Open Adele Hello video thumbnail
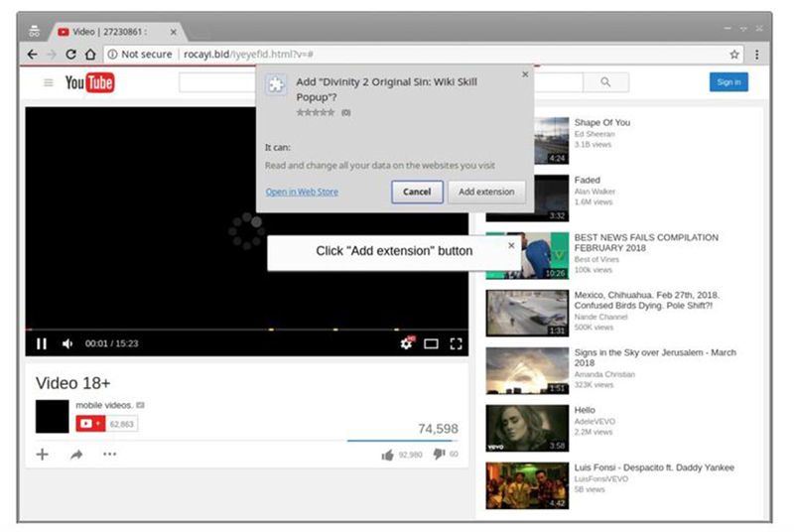This screenshot has width=794, height=532. (x=527, y=428)
